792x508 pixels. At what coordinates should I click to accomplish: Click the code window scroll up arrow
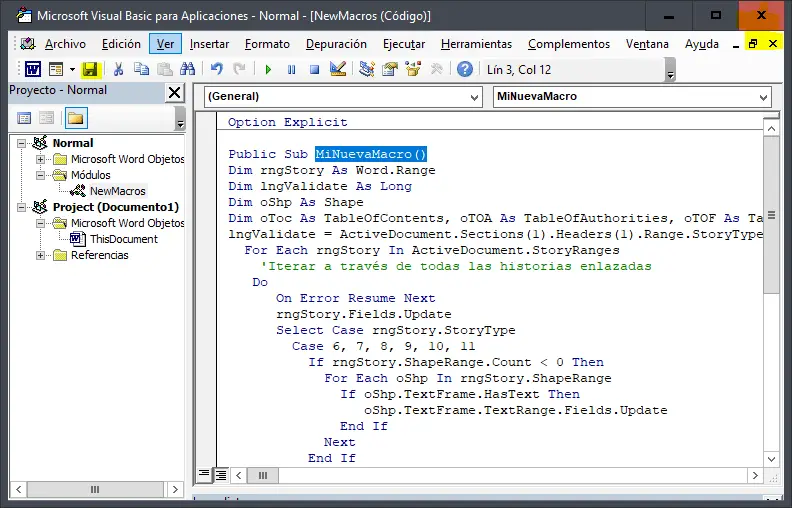(x=771, y=129)
